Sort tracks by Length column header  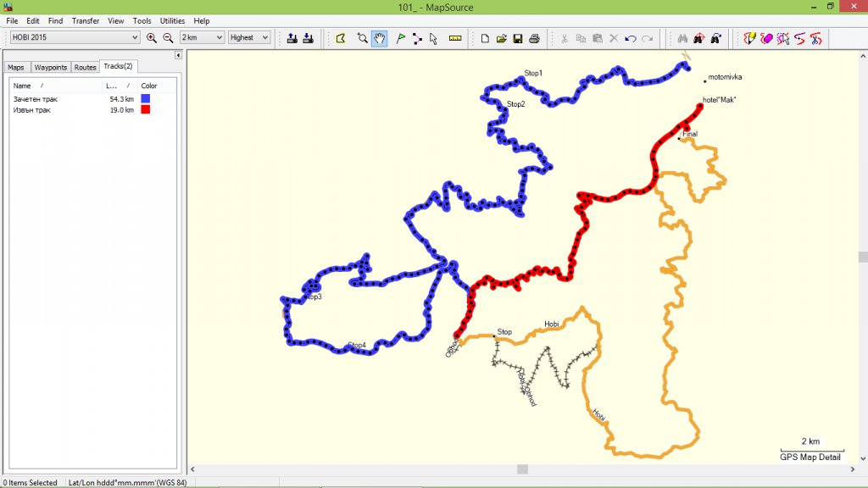(x=120, y=86)
